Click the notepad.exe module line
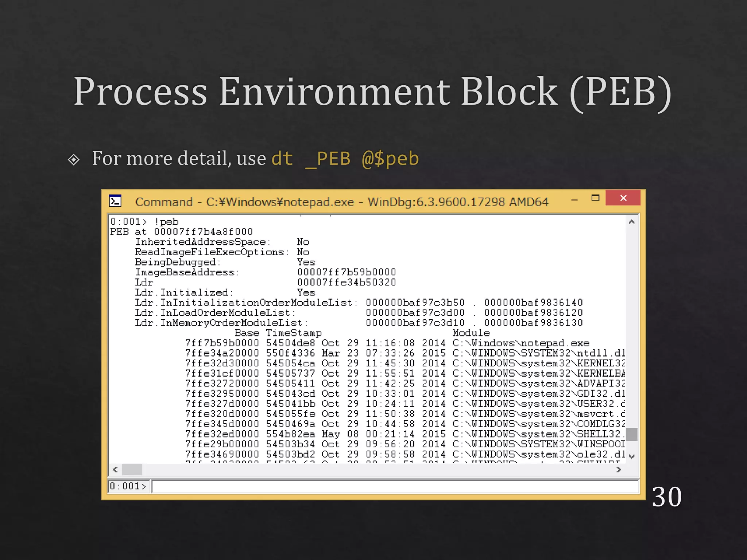This screenshot has height=560, width=747. coord(387,343)
